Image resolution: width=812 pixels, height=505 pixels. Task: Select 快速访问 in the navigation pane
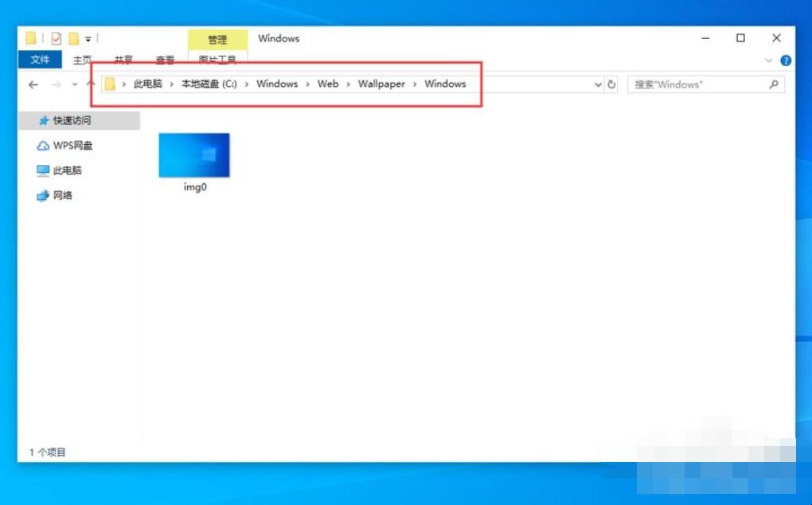[80, 121]
